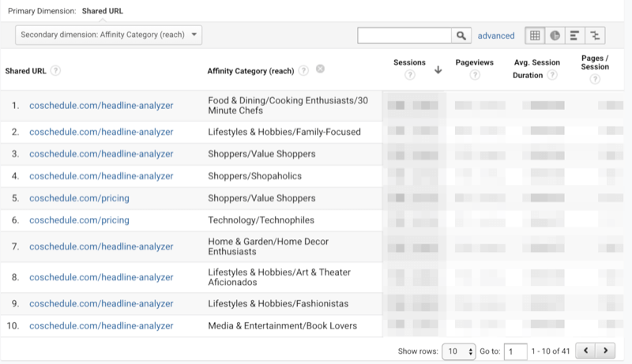
Task: Open headline-analyzer link in row 10
Action: [x=101, y=326]
